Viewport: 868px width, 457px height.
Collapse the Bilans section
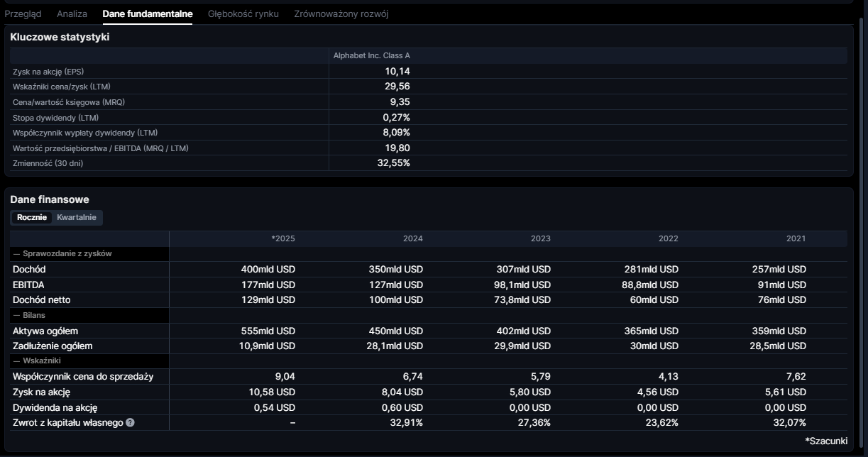coord(29,315)
